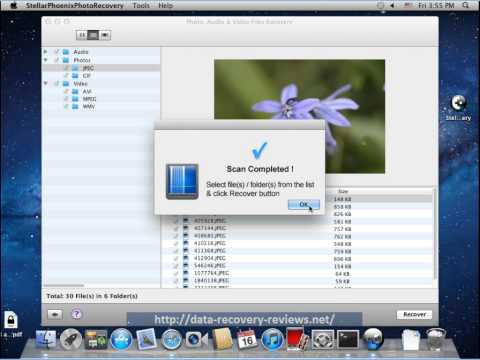Select the GIF folder under Photos
The image size is (480, 360).
[87, 76]
